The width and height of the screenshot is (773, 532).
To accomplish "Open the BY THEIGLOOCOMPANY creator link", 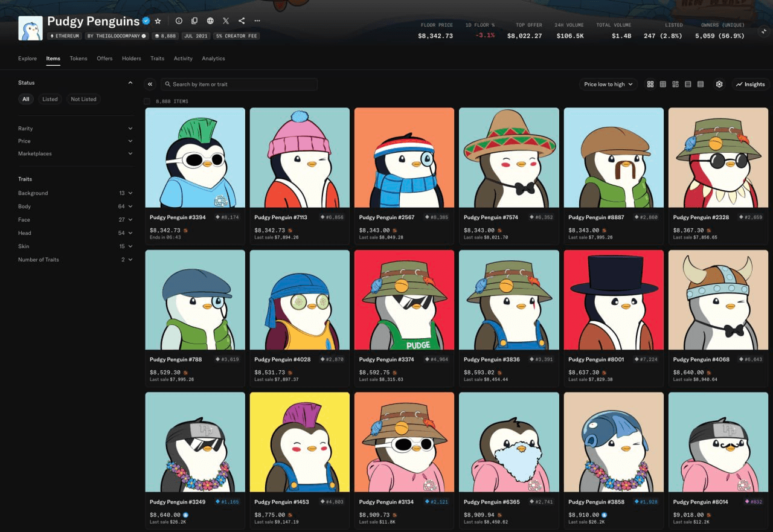I will coord(116,36).
